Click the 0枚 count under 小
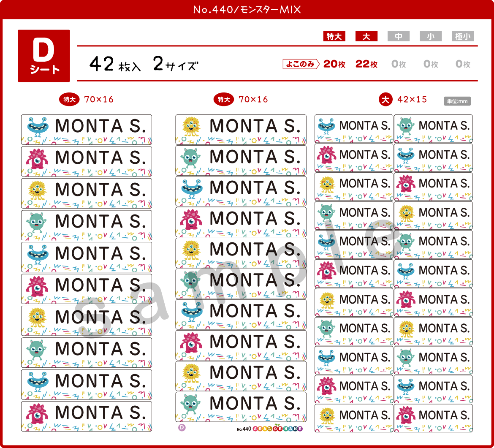 click(x=431, y=64)
